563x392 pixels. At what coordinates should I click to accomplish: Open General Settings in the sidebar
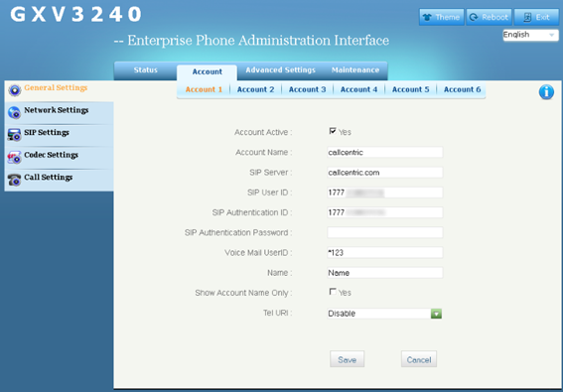click(59, 90)
